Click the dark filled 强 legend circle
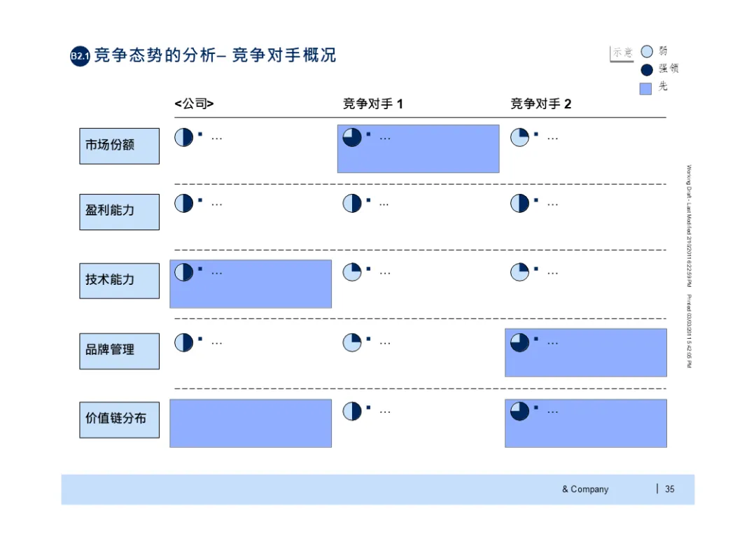Screen dimensions: 756x534 [647, 70]
